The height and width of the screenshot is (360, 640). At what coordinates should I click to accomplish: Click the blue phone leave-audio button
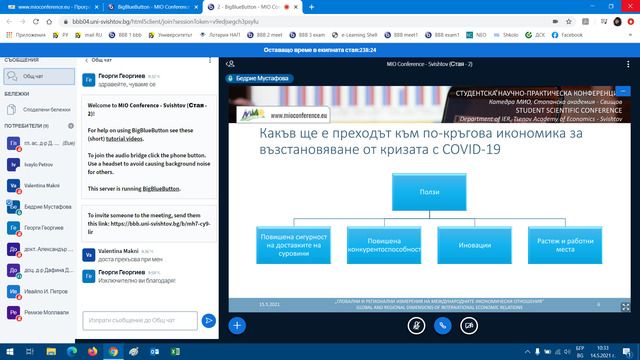[x=442, y=326]
